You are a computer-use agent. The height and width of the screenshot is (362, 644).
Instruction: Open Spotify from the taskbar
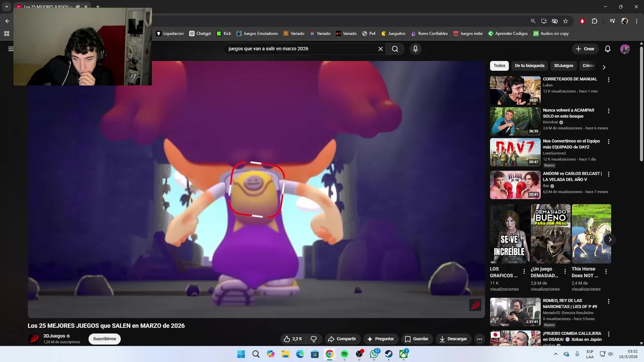(344, 354)
